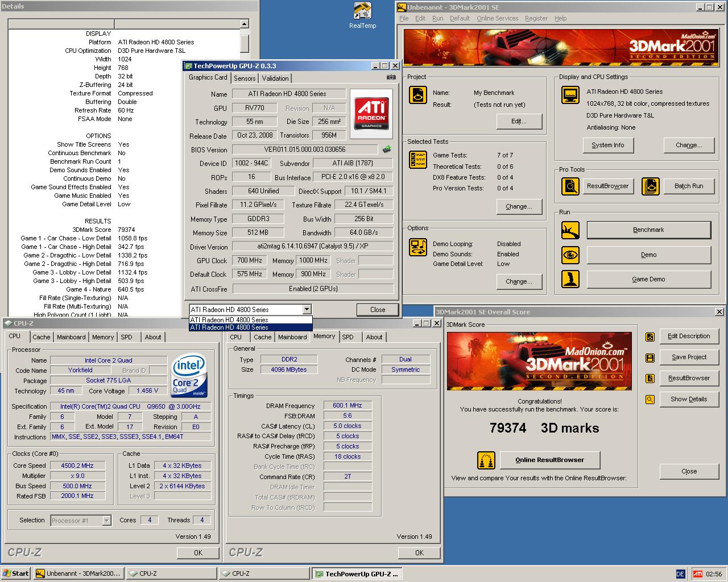The width and height of the screenshot is (728, 582).
Task: Open the Start menu
Action: 16,573
